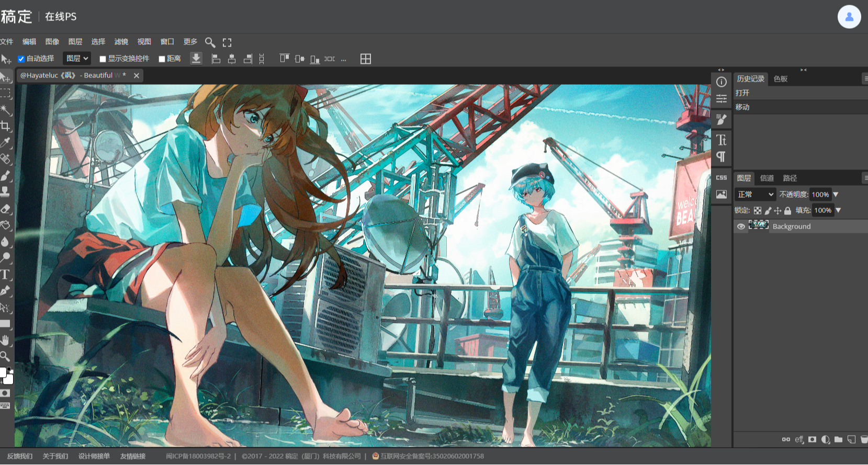This screenshot has height=465, width=868.
Task: Select the hand tool
Action: pyautogui.click(x=5, y=341)
